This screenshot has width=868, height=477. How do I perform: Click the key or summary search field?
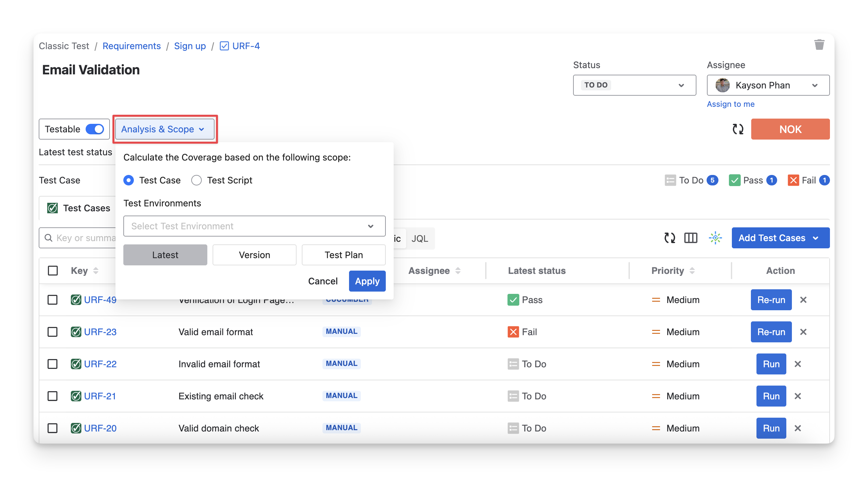[84, 238]
